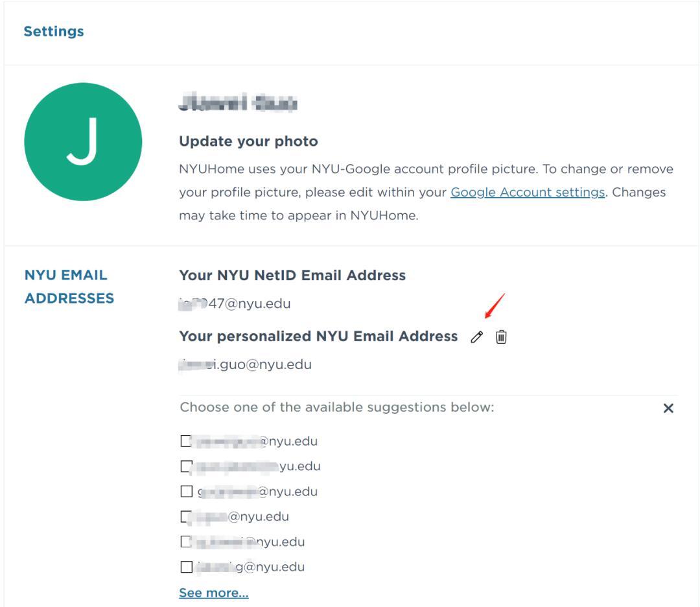
Task: Expand the list with See more link
Action: [x=213, y=593]
